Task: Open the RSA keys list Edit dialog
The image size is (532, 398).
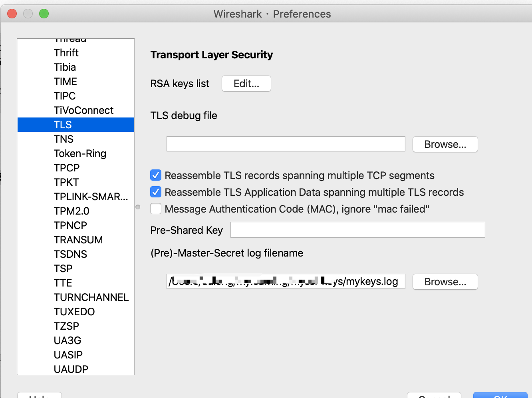Action: click(x=246, y=84)
